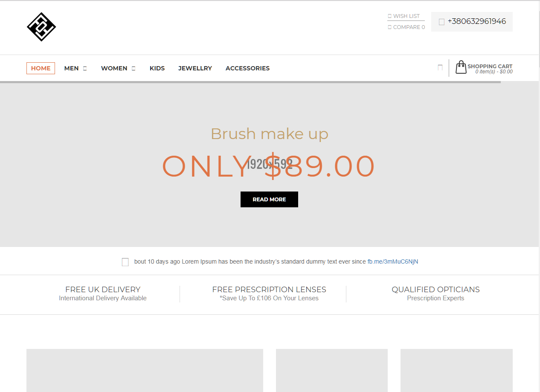This screenshot has width=540, height=392.
Task: Click the diamond store logo
Action: pos(41,27)
